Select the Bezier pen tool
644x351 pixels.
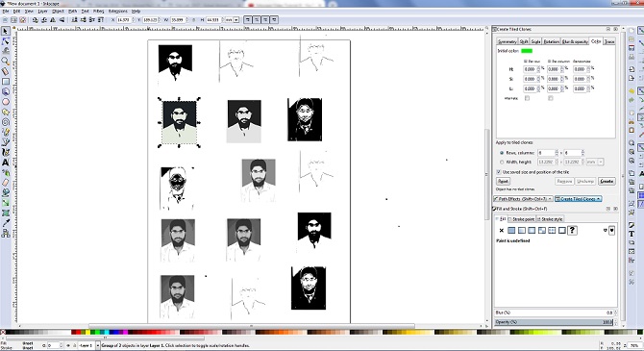tap(6, 141)
